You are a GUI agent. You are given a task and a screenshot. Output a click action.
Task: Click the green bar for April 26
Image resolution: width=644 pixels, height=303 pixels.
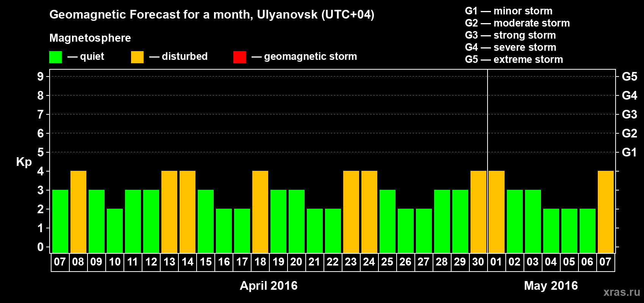(406, 231)
